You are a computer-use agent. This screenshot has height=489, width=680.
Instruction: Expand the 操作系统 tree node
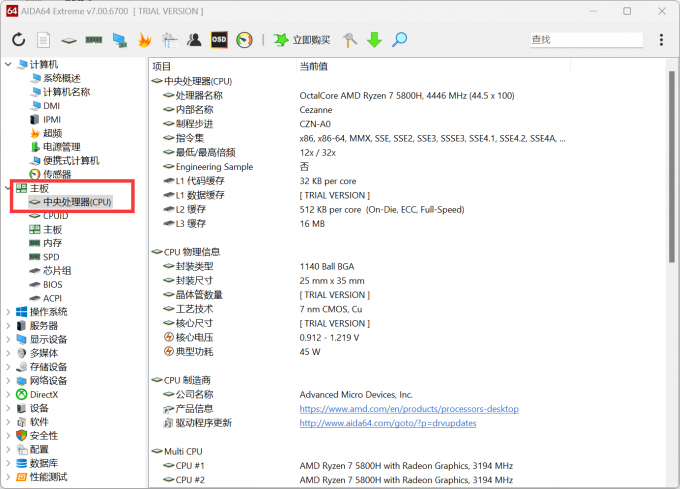[8, 312]
